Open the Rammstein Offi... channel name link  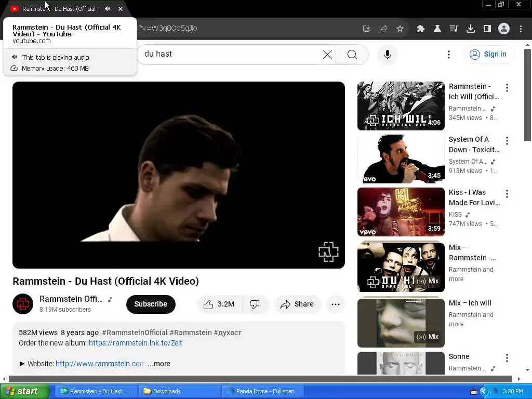(71, 299)
